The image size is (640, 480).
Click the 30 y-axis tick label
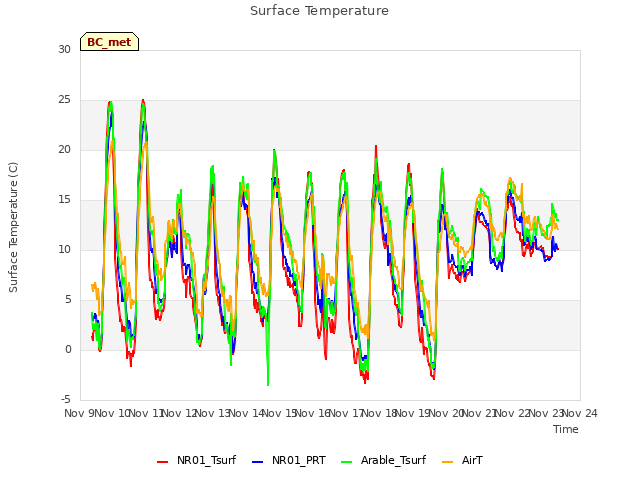[x=64, y=49]
